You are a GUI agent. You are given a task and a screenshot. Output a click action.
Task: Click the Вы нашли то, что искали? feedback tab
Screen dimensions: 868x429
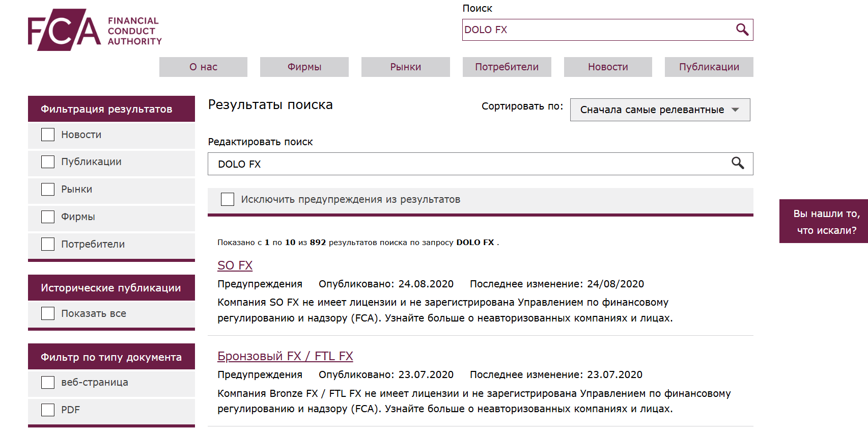click(824, 221)
